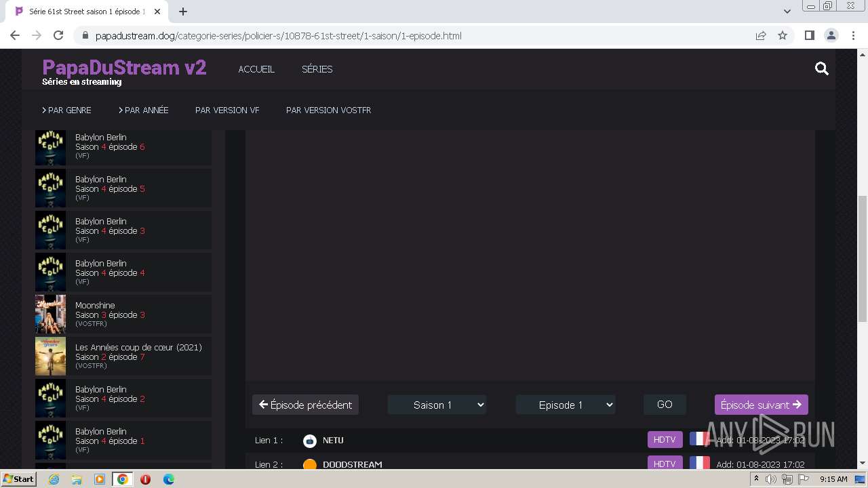
Task: Click French flag on Lien 1 row
Action: (x=699, y=440)
